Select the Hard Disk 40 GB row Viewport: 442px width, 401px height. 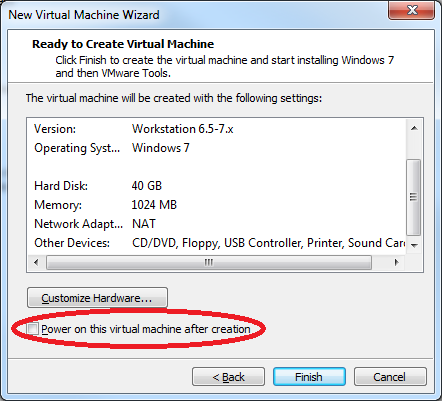[x=217, y=186]
